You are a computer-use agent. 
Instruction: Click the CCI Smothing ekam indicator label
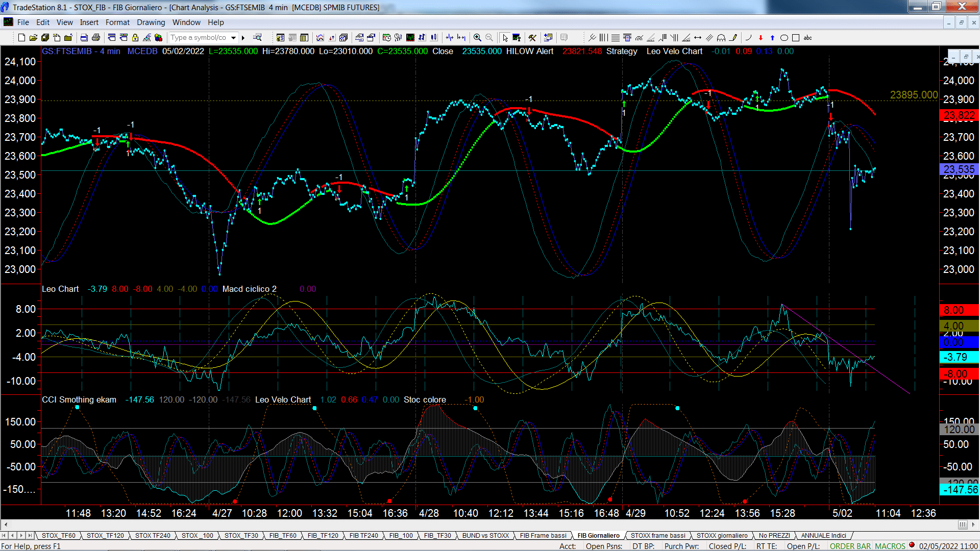[79, 399]
